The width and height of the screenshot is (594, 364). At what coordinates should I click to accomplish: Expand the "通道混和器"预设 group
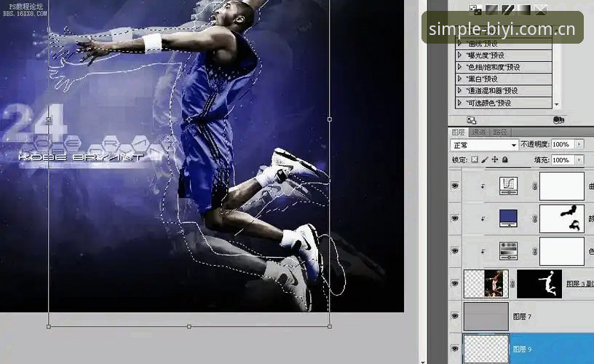(x=459, y=90)
